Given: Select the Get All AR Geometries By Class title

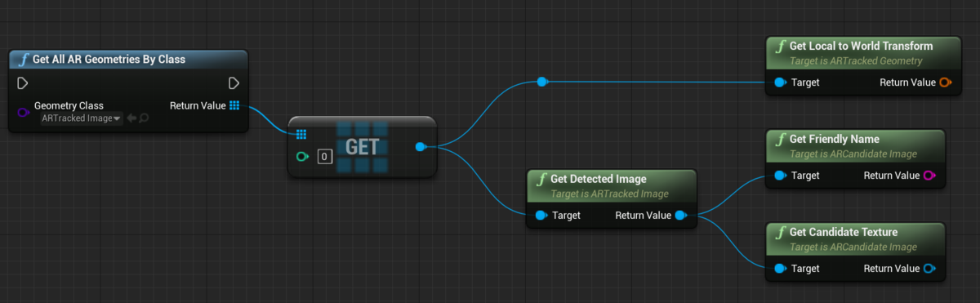Looking at the screenshot, I should [109, 60].
